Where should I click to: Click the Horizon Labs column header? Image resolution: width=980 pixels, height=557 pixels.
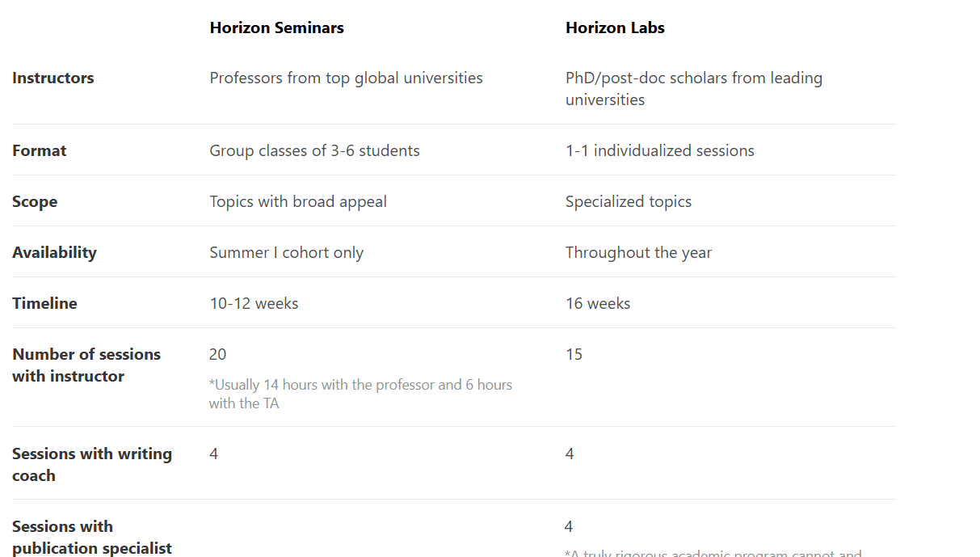(615, 27)
